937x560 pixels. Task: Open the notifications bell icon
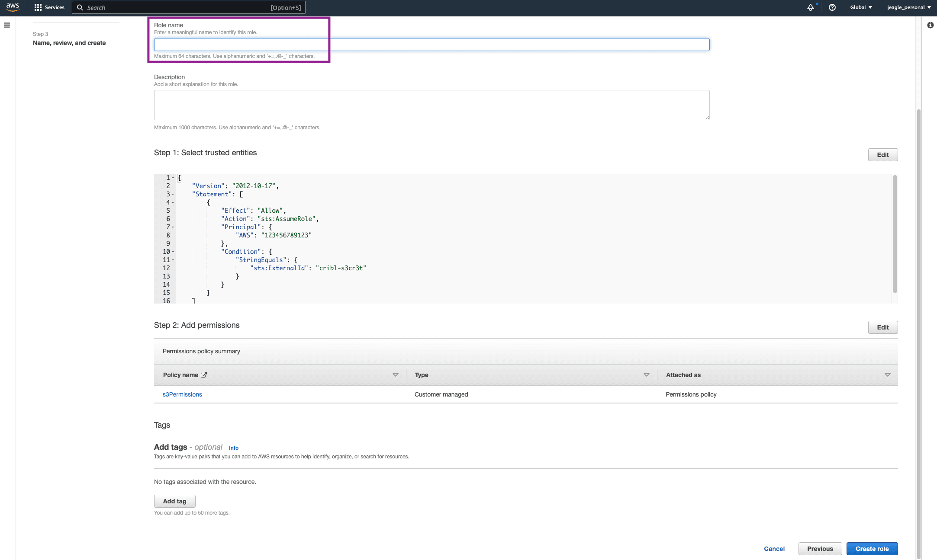[810, 7]
